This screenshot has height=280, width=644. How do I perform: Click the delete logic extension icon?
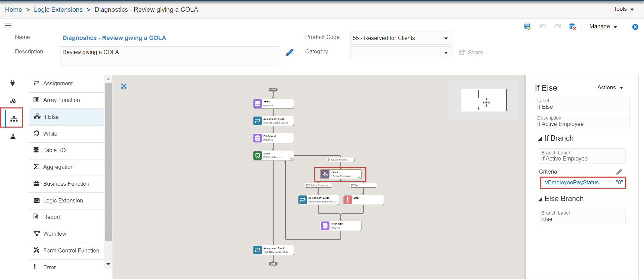[x=572, y=27]
